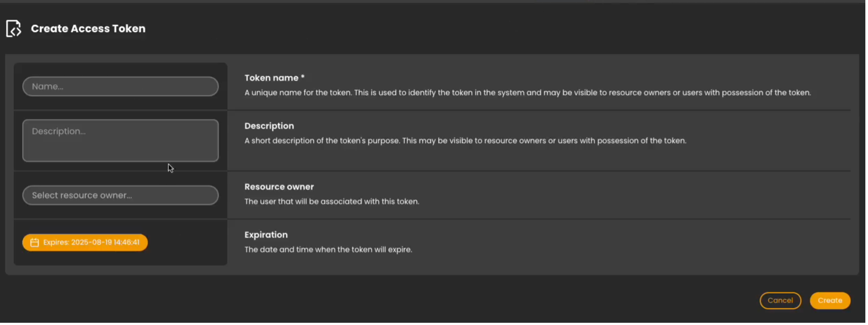Click the unique name help text
This screenshot has width=868, height=325.
[527, 93]
